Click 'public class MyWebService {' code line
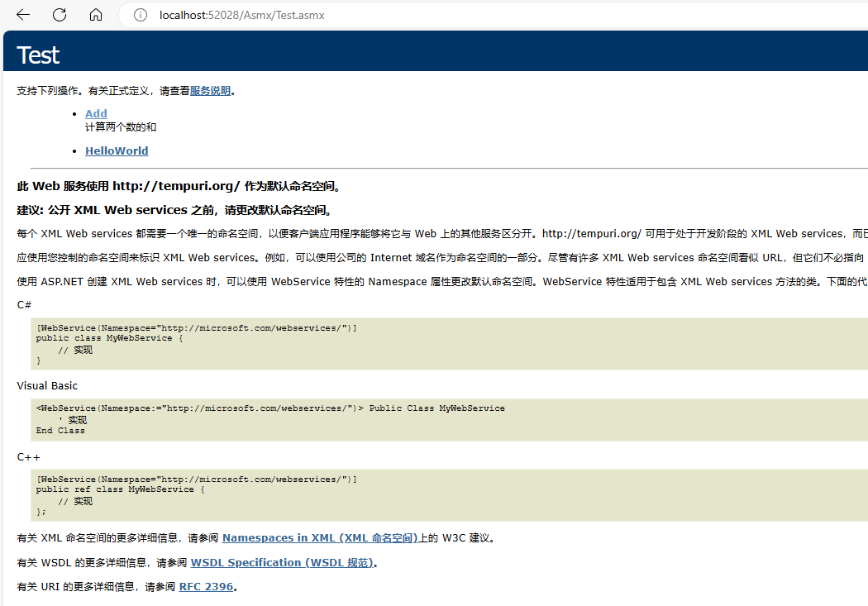 coord(110,338)
